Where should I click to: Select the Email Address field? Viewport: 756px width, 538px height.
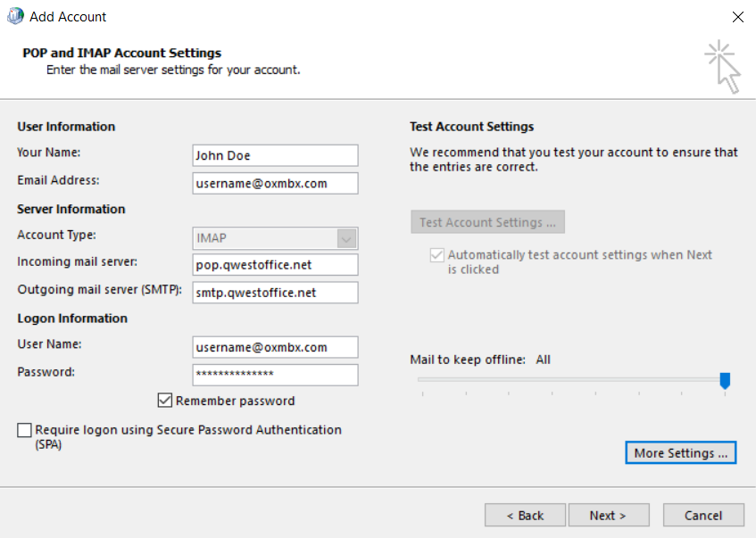click(274, 183)
